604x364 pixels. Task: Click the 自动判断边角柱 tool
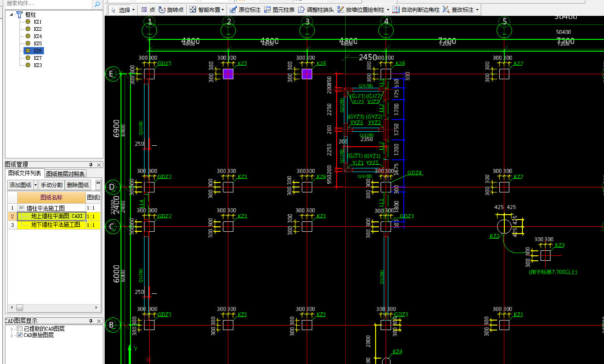point(416,10)
